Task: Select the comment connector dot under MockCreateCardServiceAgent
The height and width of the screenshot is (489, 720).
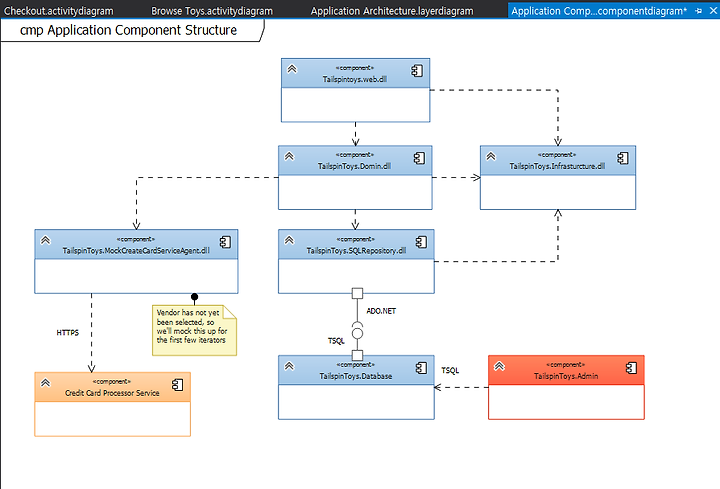Action: 195,297
